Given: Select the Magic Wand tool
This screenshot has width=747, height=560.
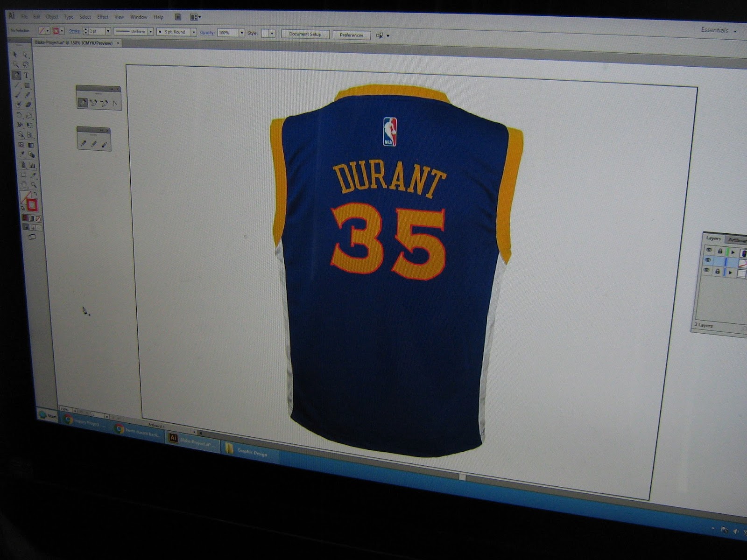Looking at the screenshot, I should [x=16, y=64].
